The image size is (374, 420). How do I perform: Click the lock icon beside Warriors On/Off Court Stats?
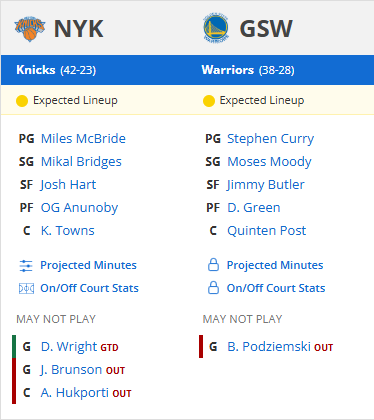point(213,288)
